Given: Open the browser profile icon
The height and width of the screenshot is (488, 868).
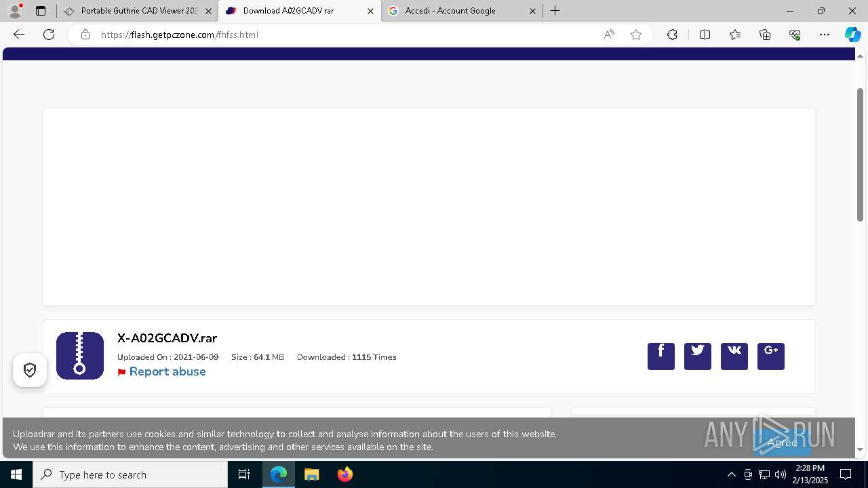Looking at the screenshot, I should [x=15, y=11].
